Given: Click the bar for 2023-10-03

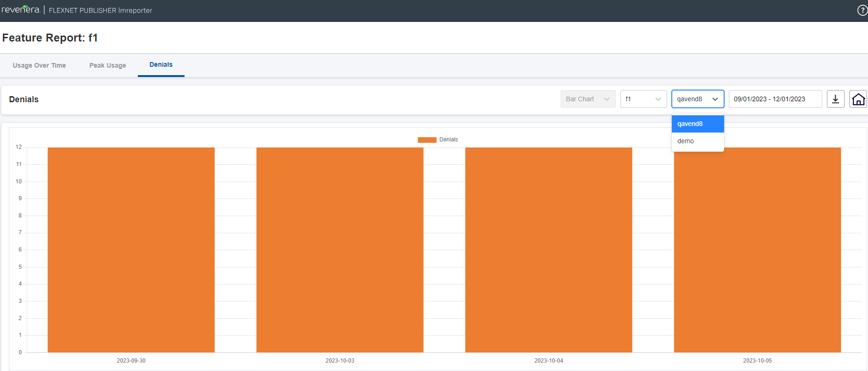Looking at the screenshot, I should click(340, 250).
